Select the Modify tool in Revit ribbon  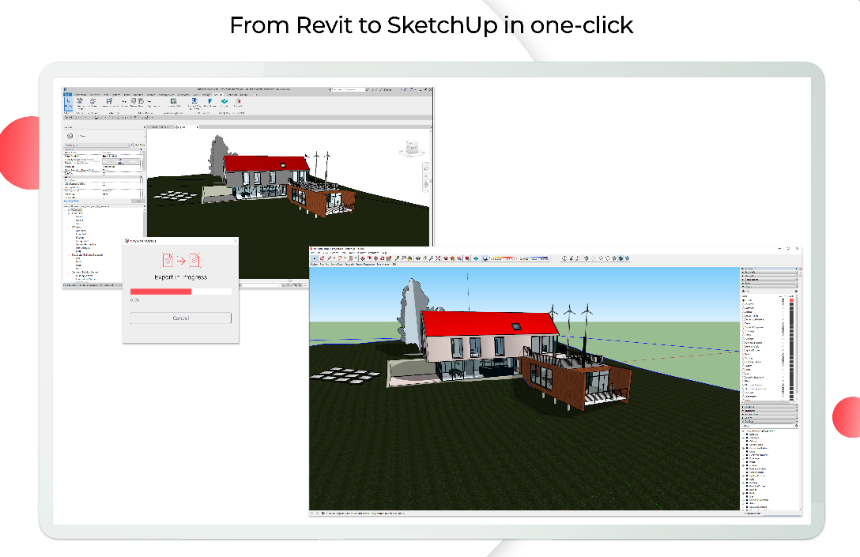[68, 103]
